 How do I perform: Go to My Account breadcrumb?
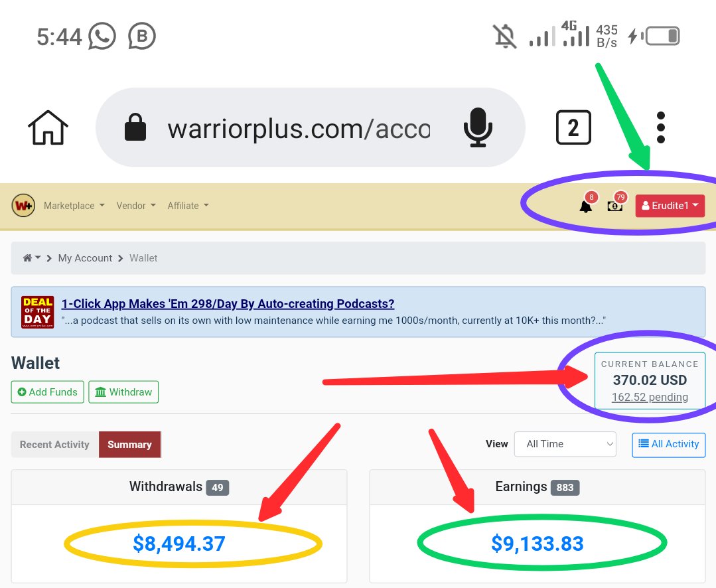[x=85, y=258]
